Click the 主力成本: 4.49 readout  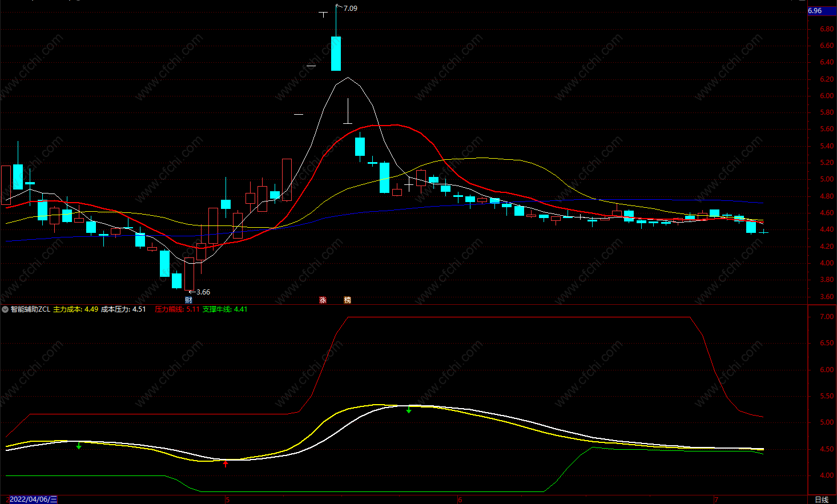point(75,309)
